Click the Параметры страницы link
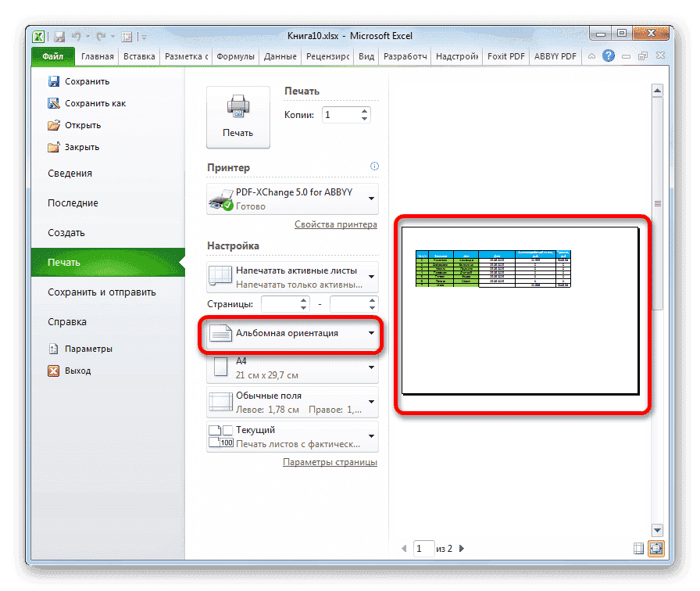Image resolution: width=700 pixels, height=591 pixels. [330, 462]
